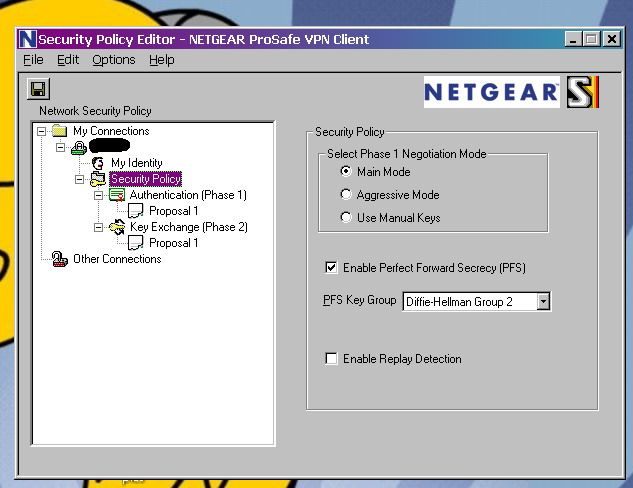Click the Other Connections icon
The image size is (633, 488).
click(59, 259)
